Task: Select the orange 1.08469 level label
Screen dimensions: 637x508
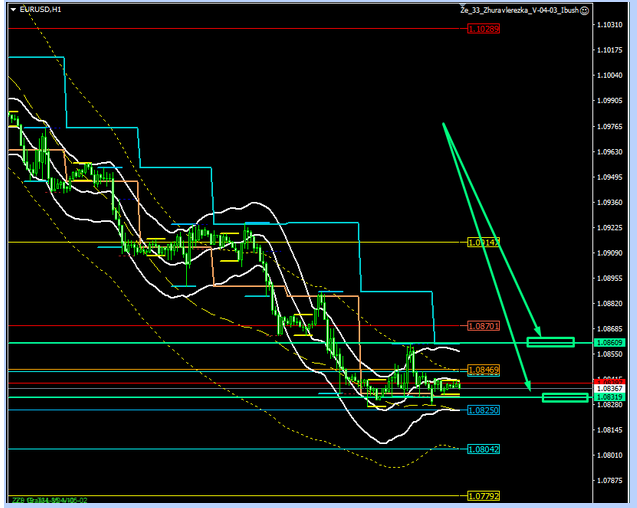Action: point(483,370)
